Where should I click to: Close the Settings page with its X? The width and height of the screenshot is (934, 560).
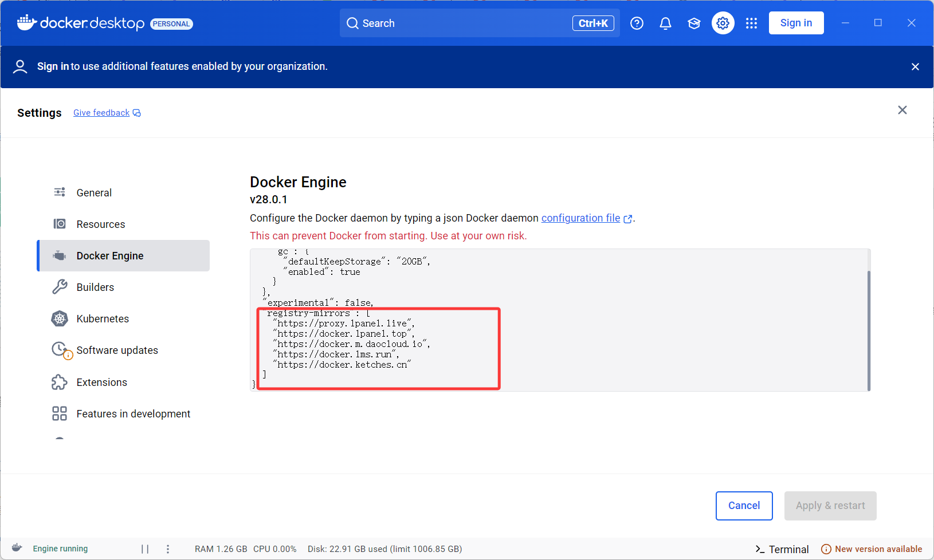(x=902, y=110)
